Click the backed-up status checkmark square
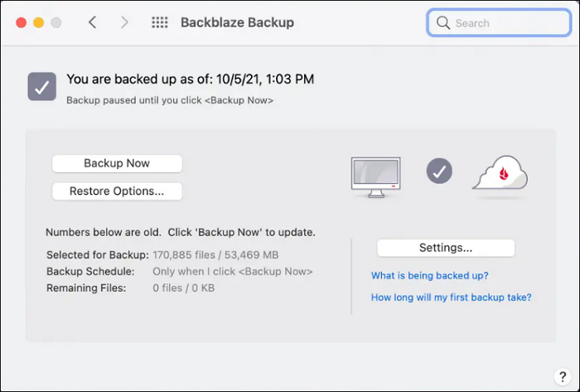This screenshot has width=580, height=392. (x=42, y=86)
